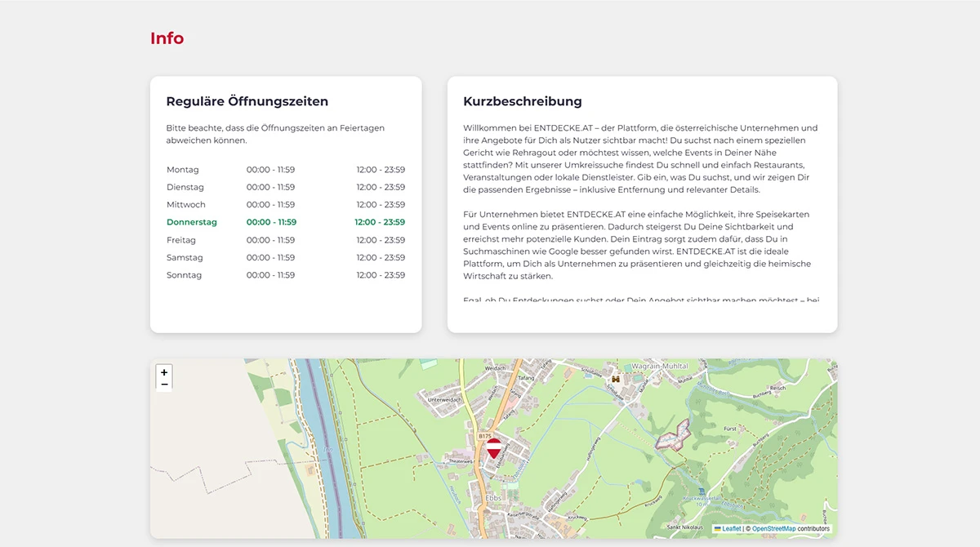Click the Dienstag row label
This screenshot has height=547, width=980.
click(x=185, y=187)
